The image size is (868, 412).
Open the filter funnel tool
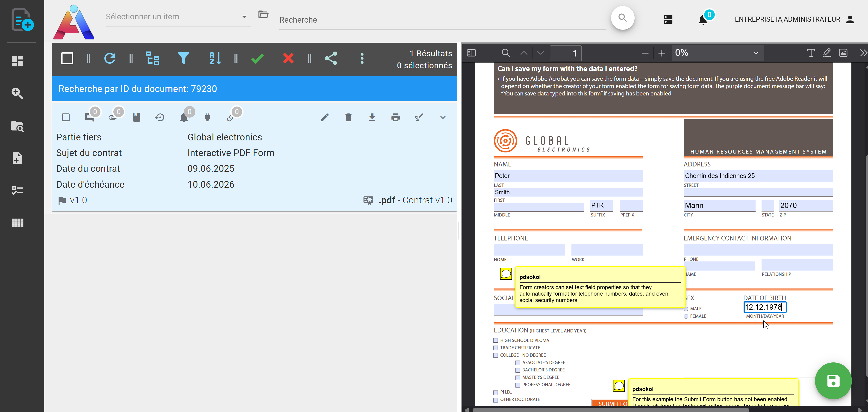tap(183, 59)
